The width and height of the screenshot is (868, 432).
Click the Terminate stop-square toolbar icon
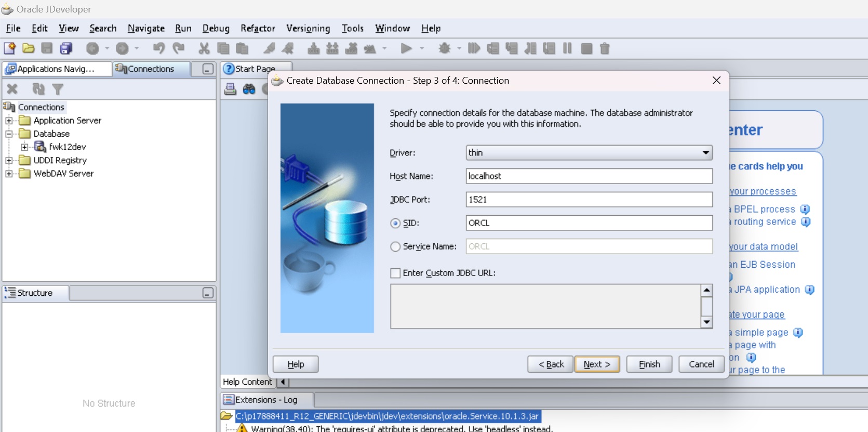coord(586,49)
